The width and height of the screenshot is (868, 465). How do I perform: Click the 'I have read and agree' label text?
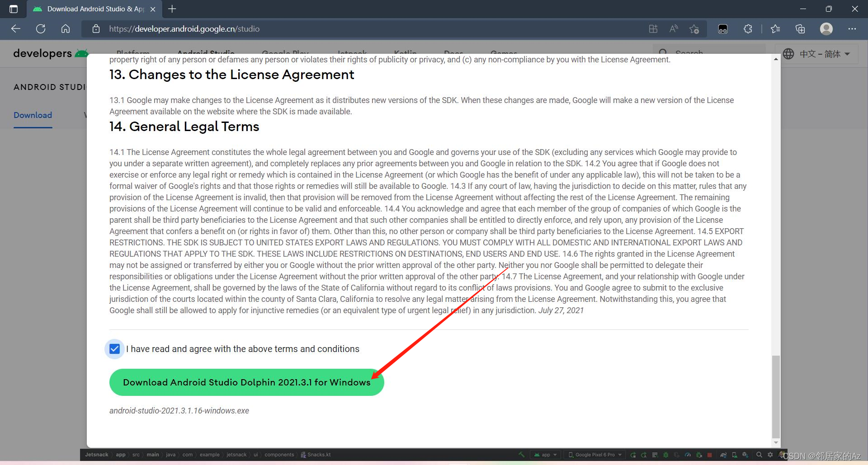[243, 349]
